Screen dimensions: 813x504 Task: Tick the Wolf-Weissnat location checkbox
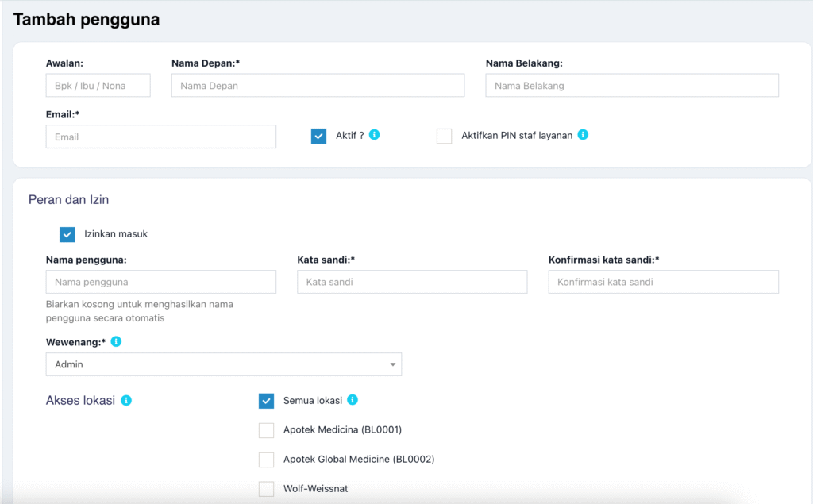(267, 489)
